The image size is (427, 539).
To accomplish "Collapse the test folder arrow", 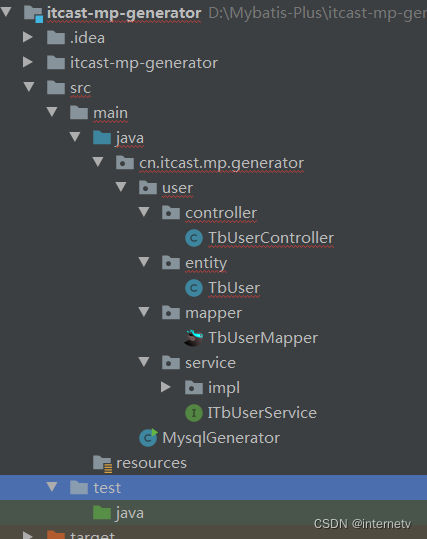I will [52, 487].
